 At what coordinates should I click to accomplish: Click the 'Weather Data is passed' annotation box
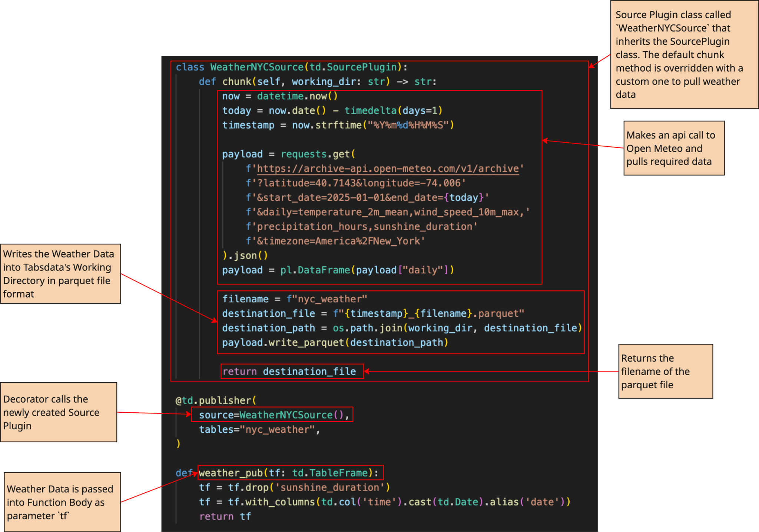(62, 502)
